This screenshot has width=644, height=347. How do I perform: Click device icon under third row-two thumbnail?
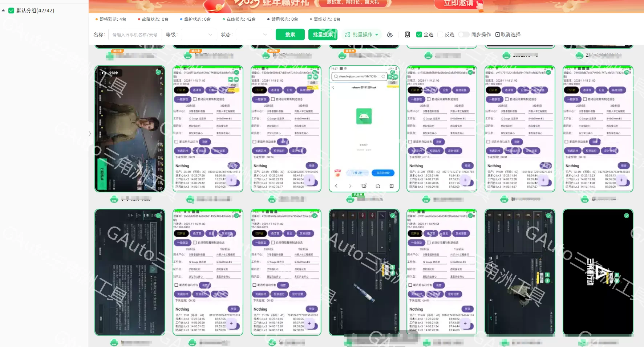[272, 199]
